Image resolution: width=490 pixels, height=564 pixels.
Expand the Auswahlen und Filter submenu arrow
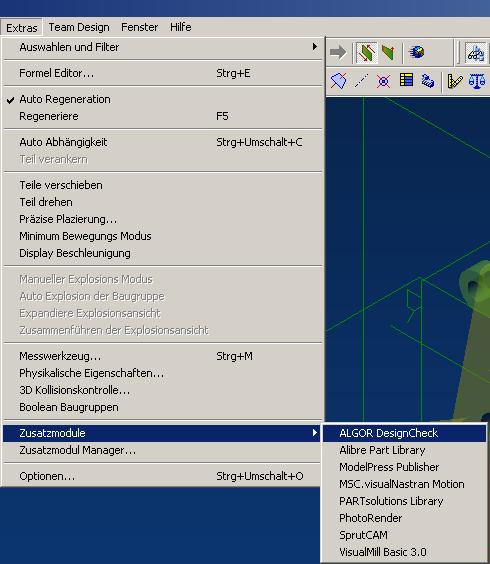[315, 47]
